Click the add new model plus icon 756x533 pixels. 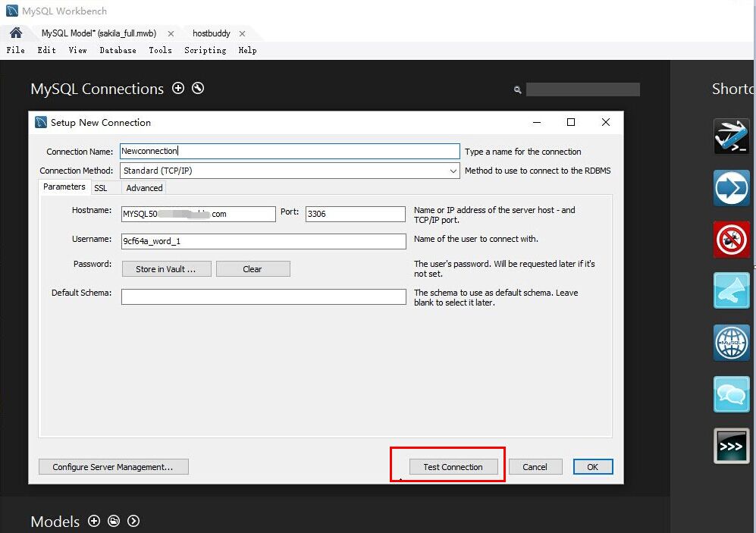pos(94,522)
